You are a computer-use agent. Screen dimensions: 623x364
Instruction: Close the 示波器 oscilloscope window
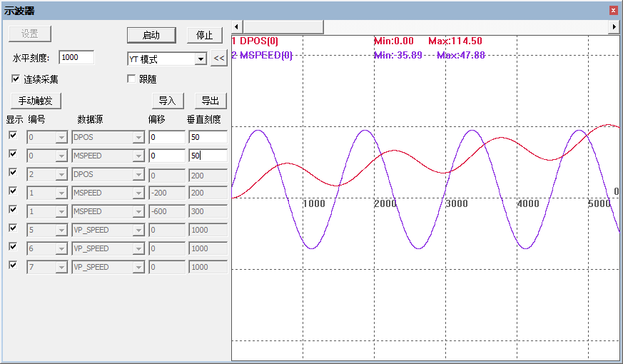[x=614, y=11]
